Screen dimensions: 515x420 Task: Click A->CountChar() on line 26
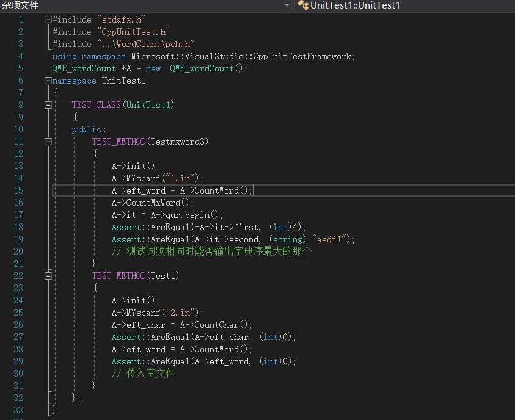coord(216,325)
